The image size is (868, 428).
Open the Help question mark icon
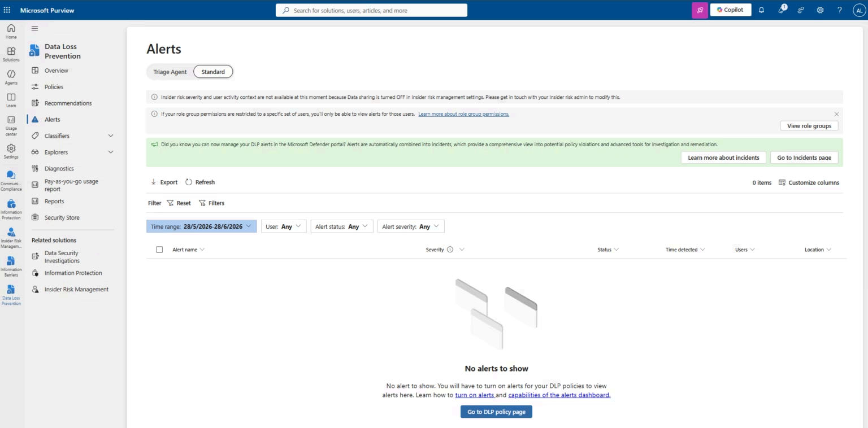tap(840, 10)
